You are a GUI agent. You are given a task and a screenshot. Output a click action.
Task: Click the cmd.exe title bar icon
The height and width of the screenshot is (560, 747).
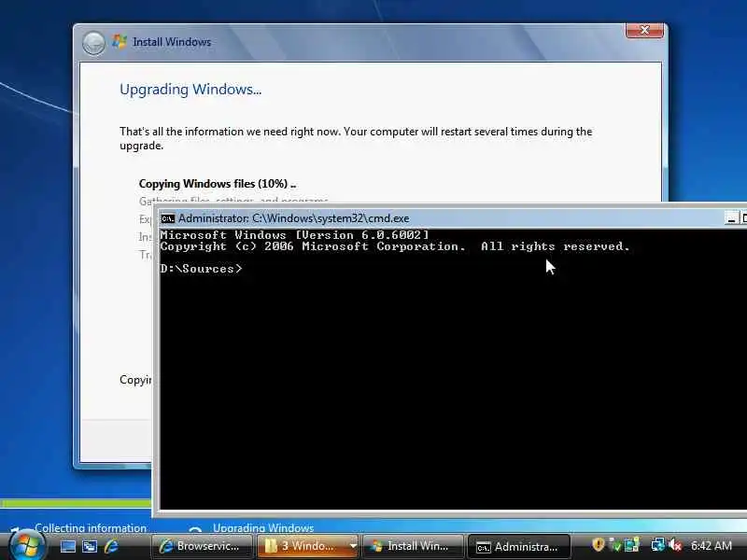[x=168, y=218]
